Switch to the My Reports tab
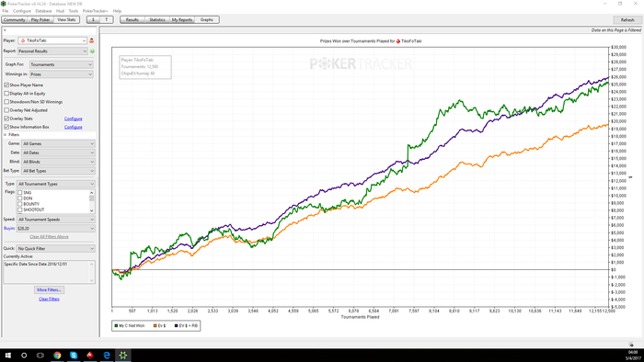The height and width of the screenshot is (362, 644). tap(182, 19)
